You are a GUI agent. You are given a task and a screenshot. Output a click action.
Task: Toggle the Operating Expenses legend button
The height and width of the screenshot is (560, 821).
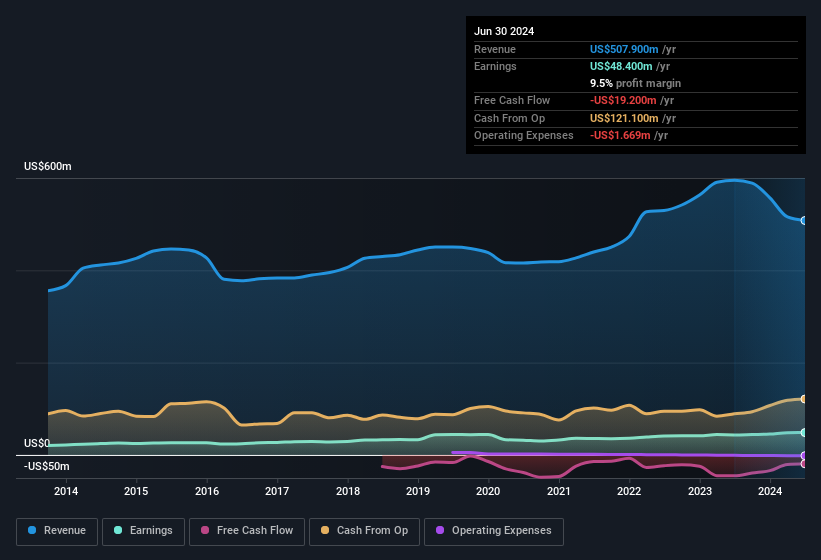[x=494, y=531]
